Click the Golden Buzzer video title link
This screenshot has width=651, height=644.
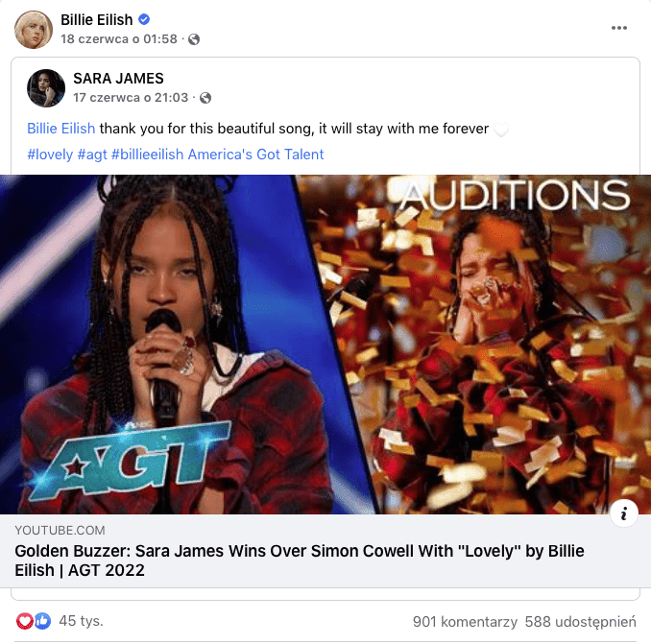click(x=300, y=561)
